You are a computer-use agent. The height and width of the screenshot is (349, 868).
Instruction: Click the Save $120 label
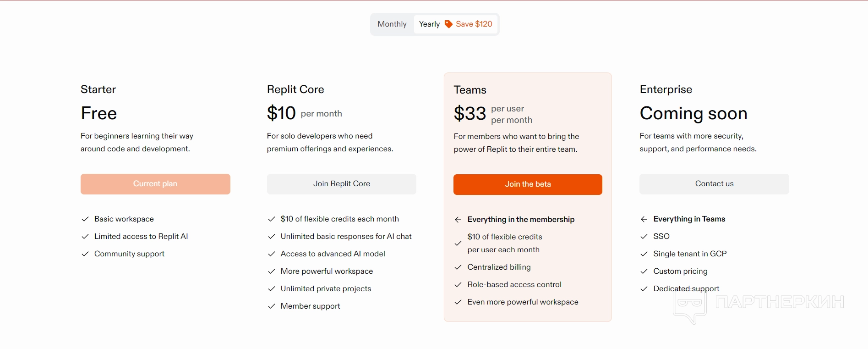[474, 24]
